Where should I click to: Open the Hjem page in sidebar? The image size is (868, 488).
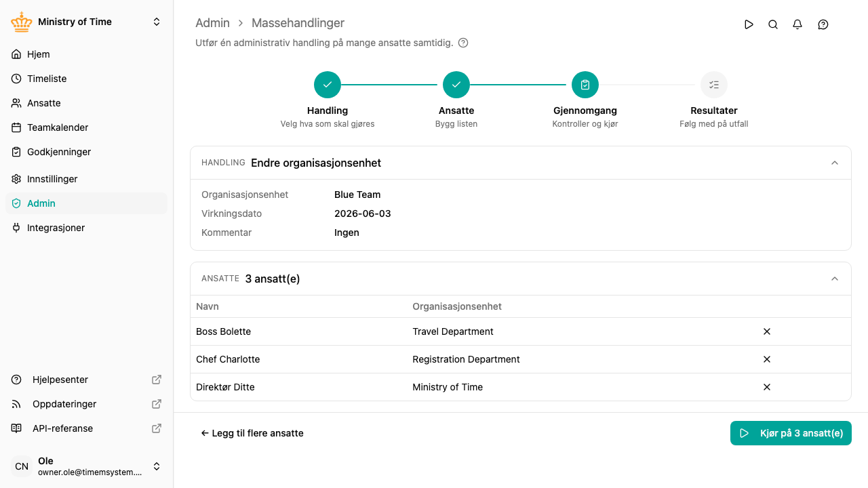[x=86, y=54]
